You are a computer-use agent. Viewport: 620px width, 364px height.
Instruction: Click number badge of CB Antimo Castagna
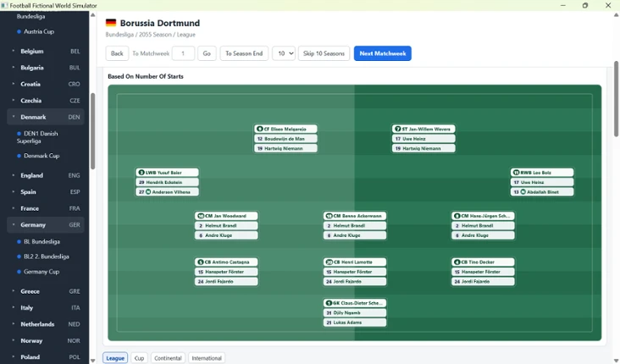click(x=201, y=262)
